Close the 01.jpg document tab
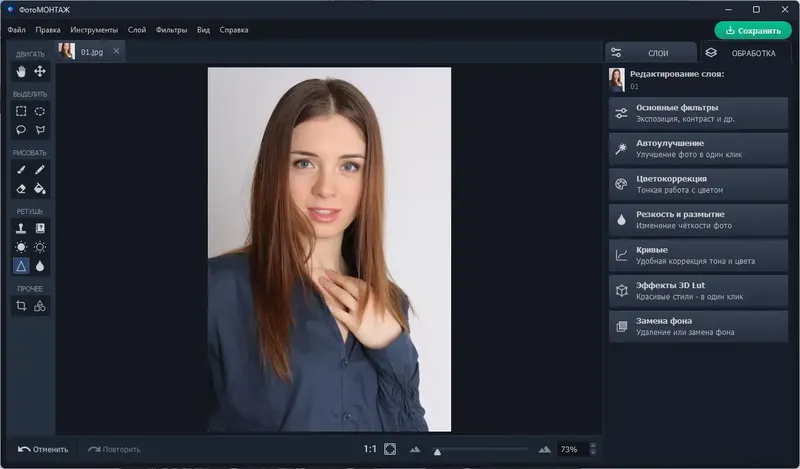Viewport: 800px width, 469px height. tap(116, 51)
